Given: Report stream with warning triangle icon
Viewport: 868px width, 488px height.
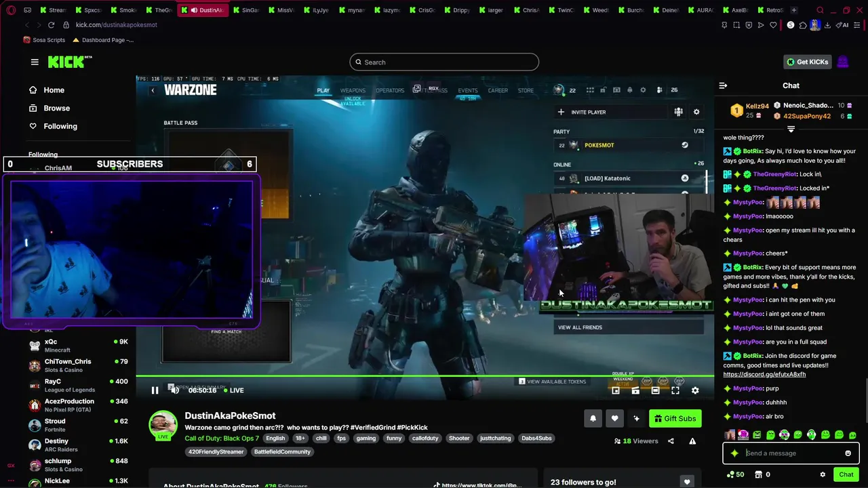Looking at the screenshot, I should [692, 441].
